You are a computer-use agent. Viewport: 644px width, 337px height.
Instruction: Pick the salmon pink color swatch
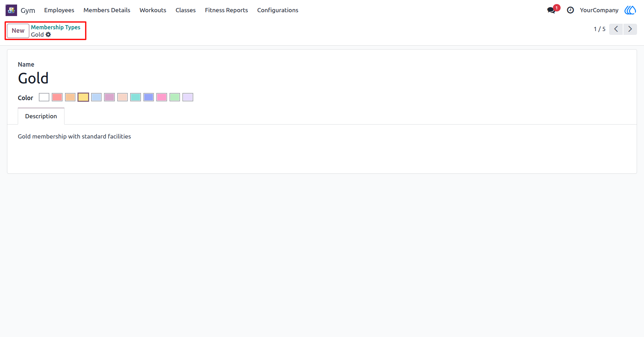point(122,97)
